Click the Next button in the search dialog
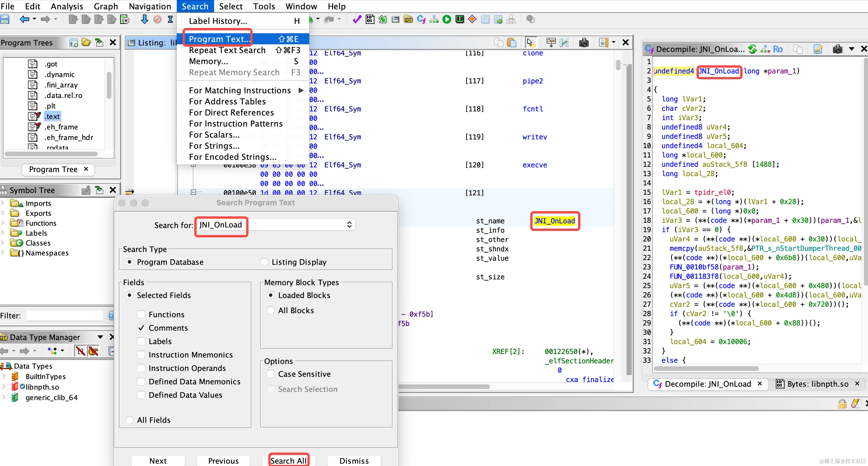The height and width of the screenshot is (466, 868). (158, 460)
